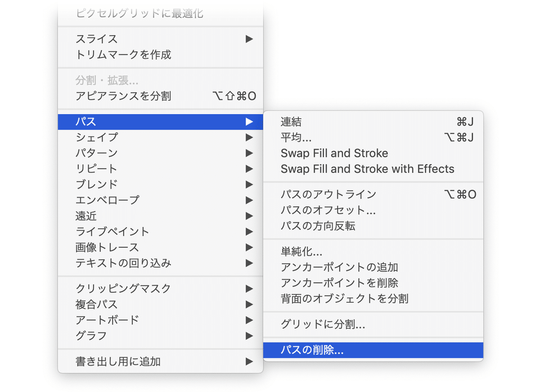The height and width of the screenshot is (392, 540).
Task: Open the ブレンド submenu
Action: click(160, 184)
